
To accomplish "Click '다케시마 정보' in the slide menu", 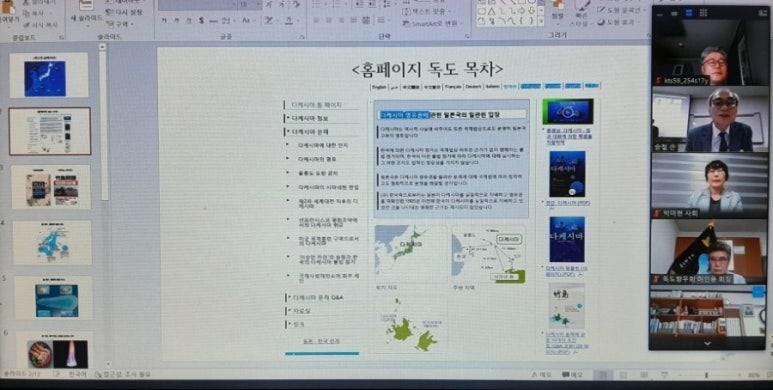I will pos(310,118).
